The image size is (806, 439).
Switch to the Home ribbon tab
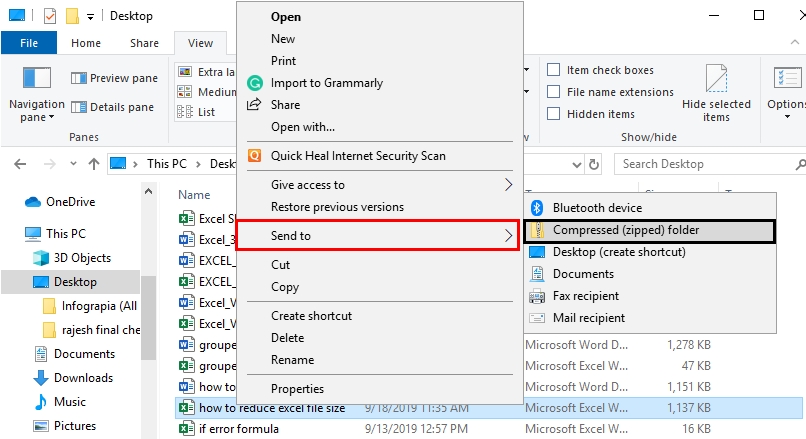tap(86, 43)
